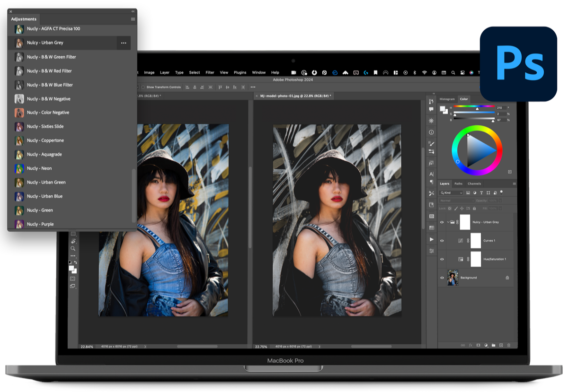The image size is (568, 392).
Task: Click the Actions play icon in panel dock
Action: coord(431,240)
